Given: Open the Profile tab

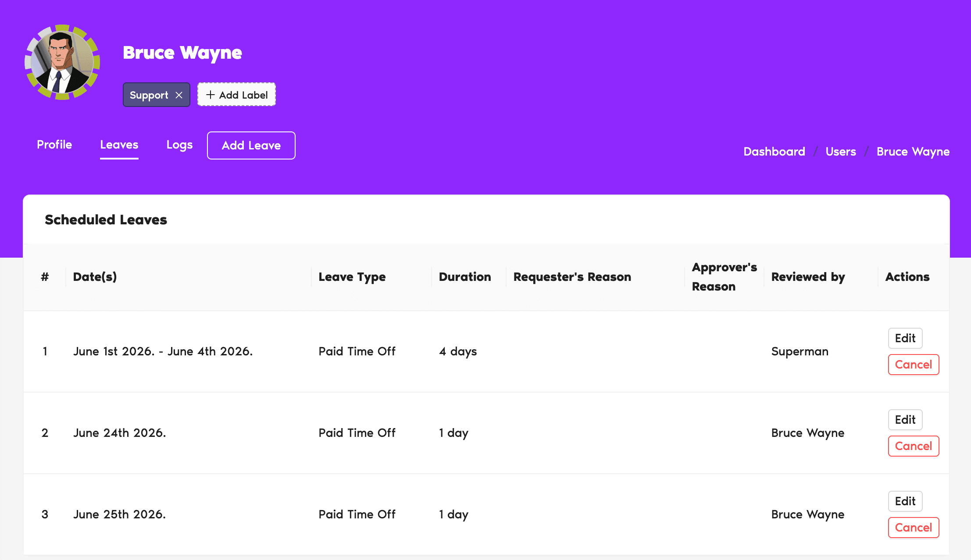Looking at the screenshot, I should (x=54, y=145).
